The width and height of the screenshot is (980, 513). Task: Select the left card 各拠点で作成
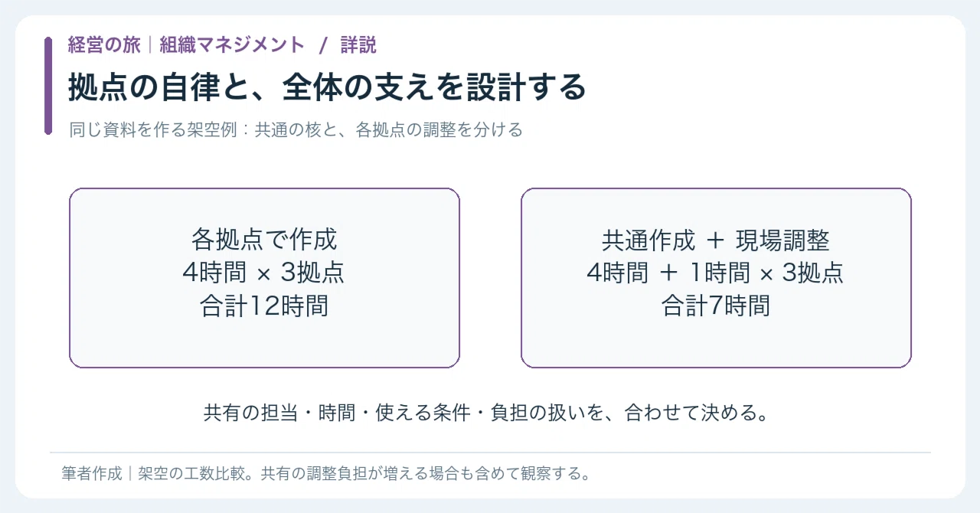tap(264, 278)
